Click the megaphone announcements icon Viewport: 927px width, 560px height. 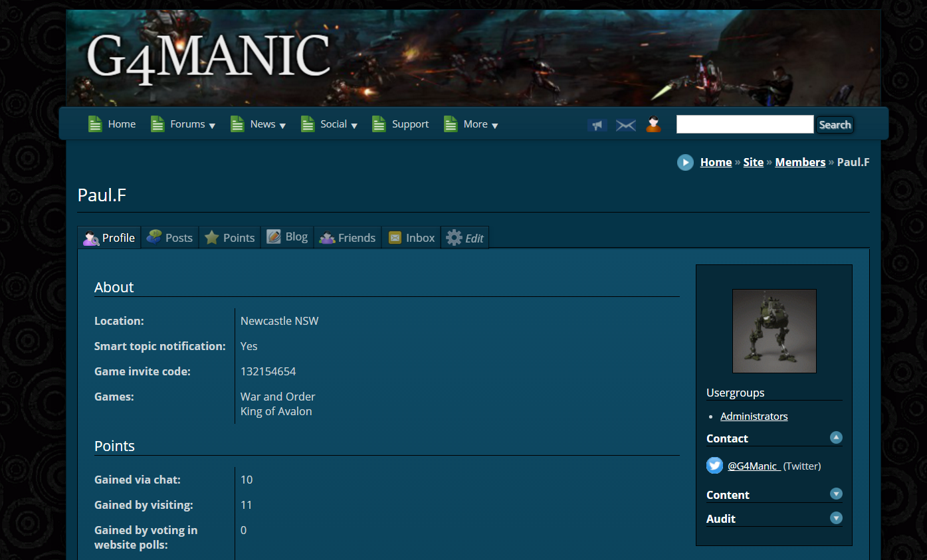pyautogui.click(x=597, y=125)
